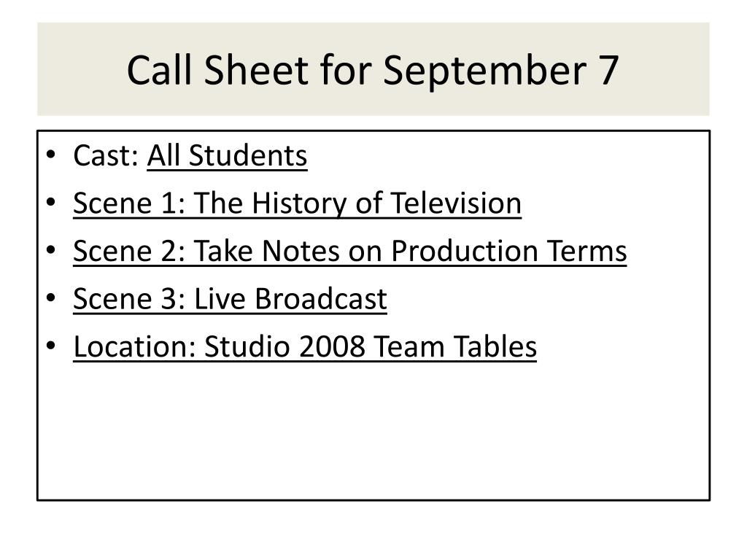The height and width of the screenshot is (560, 747).
Task: Click 'Location: Studio 2008 Team Tables' link
Action: pyautogui.click(x=305, y=346)
